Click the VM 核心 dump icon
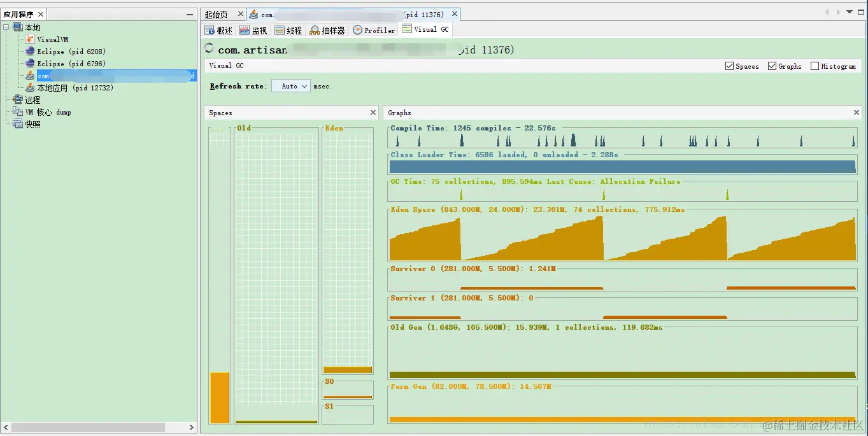The width and height of the screenshot is (868, 436). pos(18,112)
